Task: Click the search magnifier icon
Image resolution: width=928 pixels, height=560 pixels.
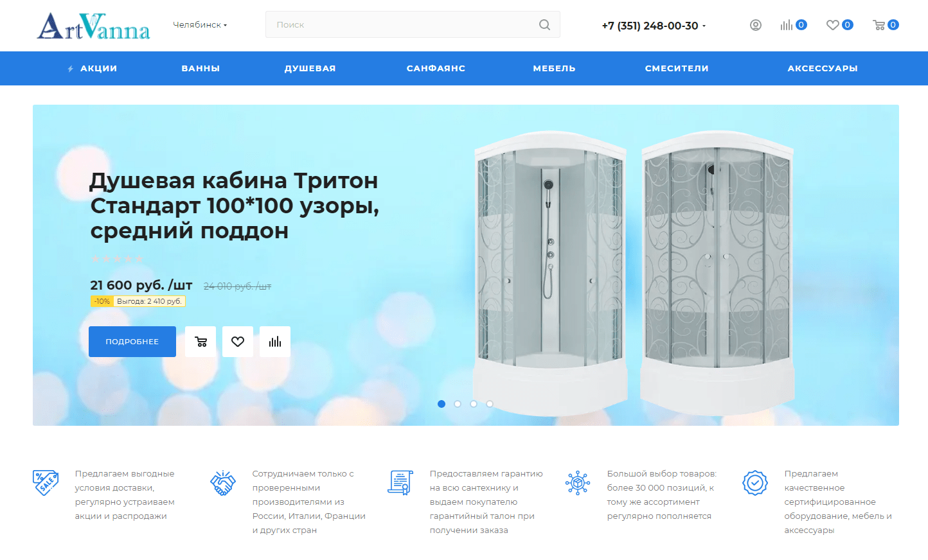Action: point(544,25)
